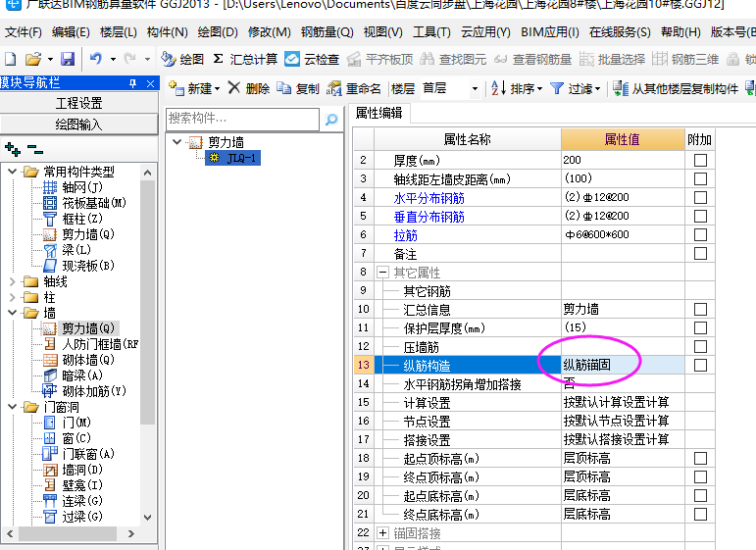Screen dimensions: 756x550
Task: Collapse the 其它属性 group
Action: 382,273
